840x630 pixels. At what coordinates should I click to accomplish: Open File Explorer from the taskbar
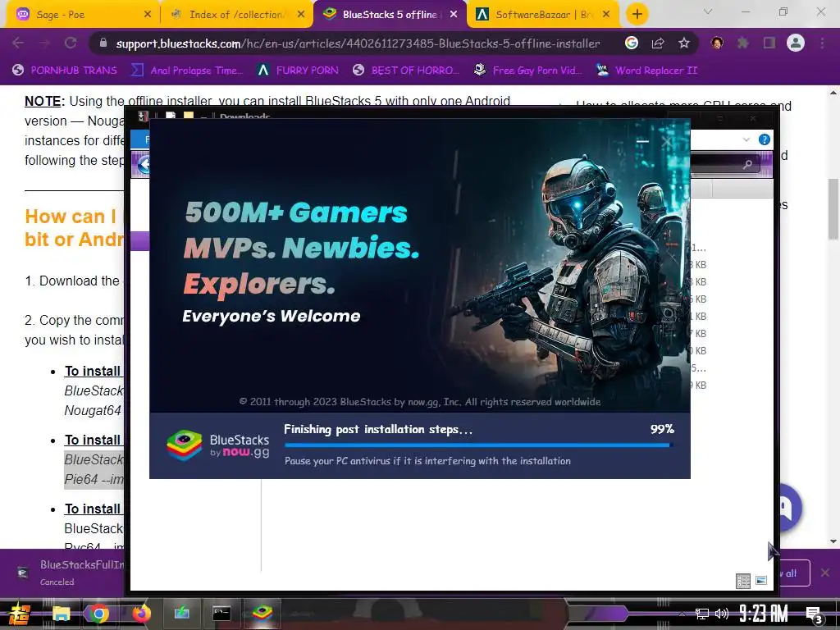click(x=61, y=614)
